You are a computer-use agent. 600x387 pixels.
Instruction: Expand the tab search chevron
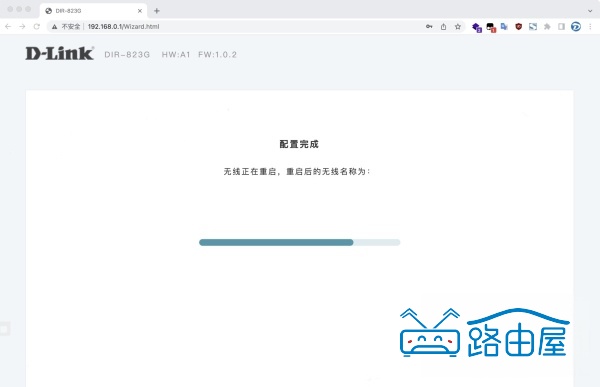click(590, 11)
